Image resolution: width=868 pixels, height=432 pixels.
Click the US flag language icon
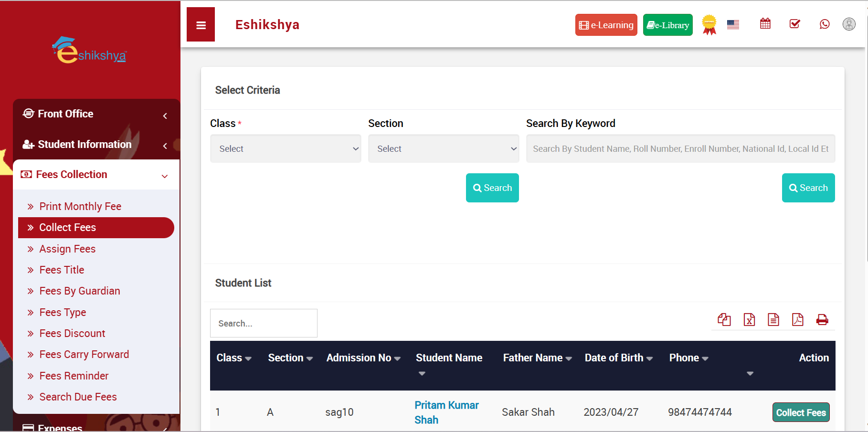733,24
